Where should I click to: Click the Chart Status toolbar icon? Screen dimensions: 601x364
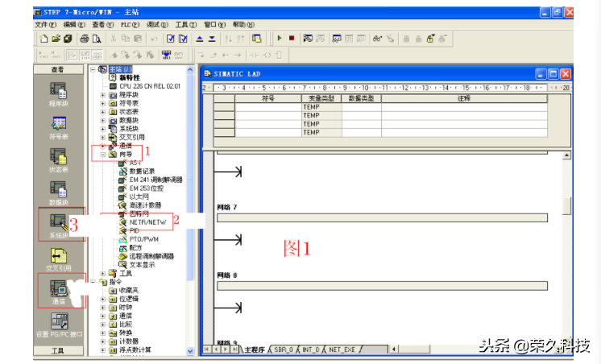(337, 39)
